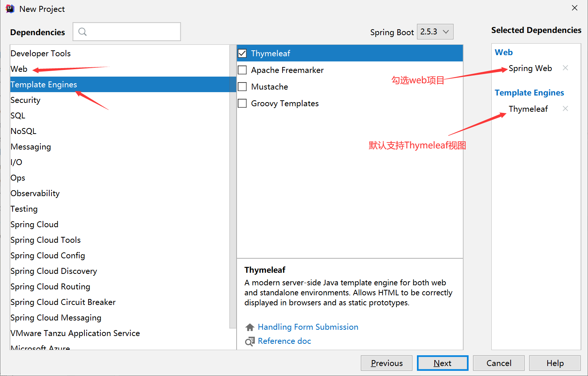The height and width of the screenshot is (376, 588).
Task: Click the Mustache label text
Action: click(x=270, y=87)
